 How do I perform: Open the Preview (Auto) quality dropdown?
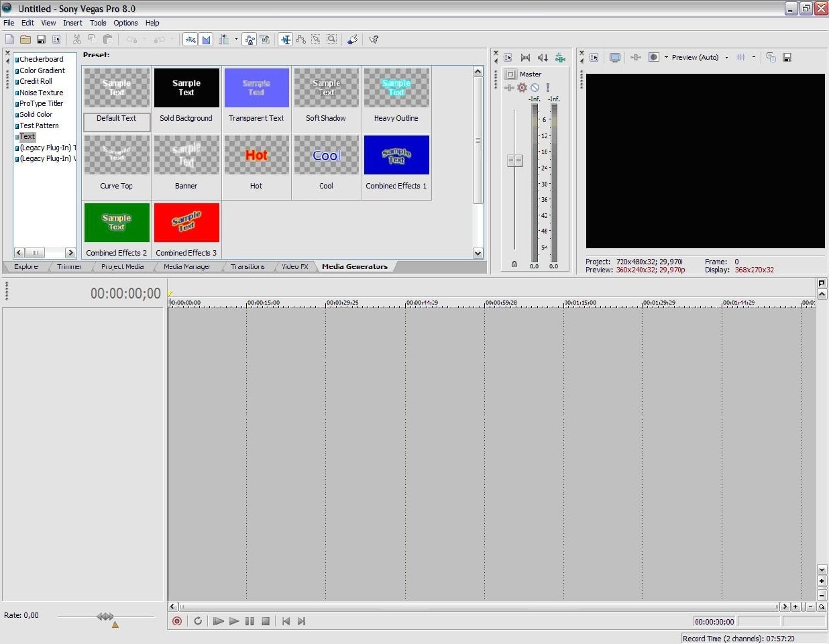(x=726, y=57)
